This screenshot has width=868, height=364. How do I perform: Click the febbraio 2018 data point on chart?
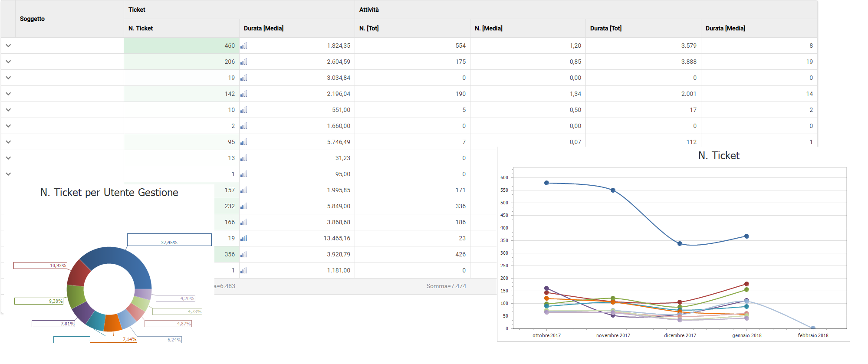(813, 328)
